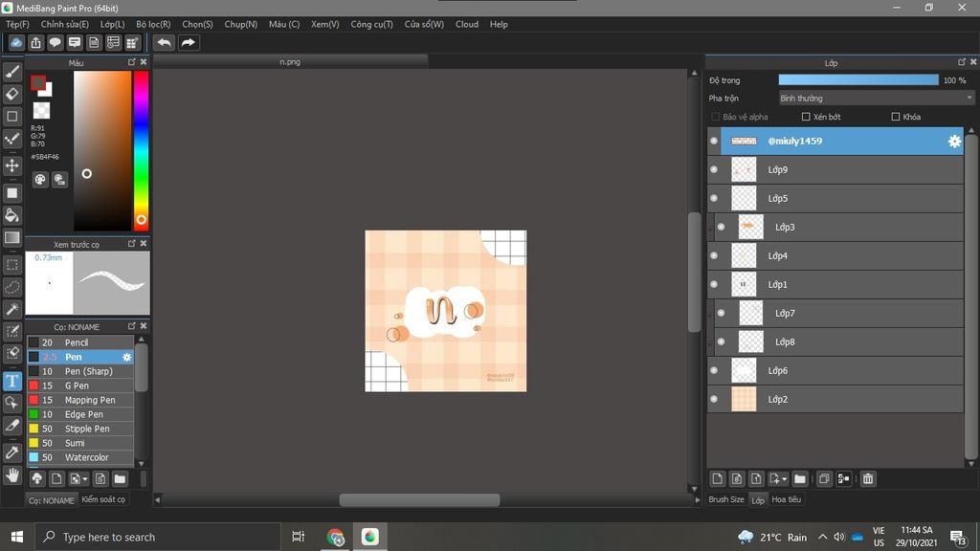Pick a shade in the color square

102,150
